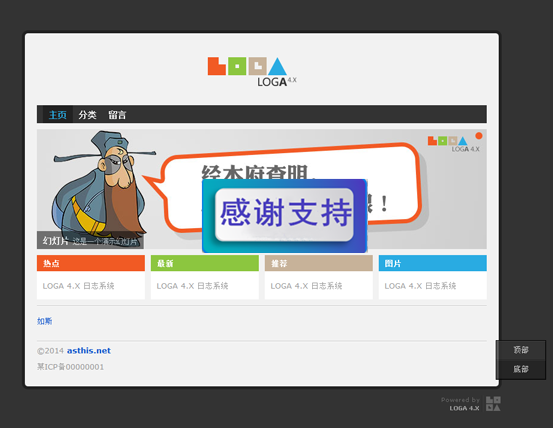Click the LOGA 4.X header logo

coord(252,72)
